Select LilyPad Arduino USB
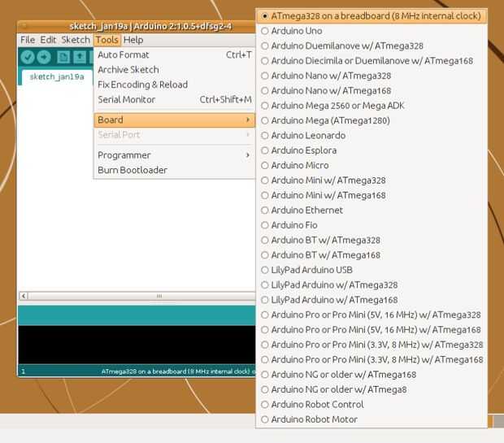 371,270
